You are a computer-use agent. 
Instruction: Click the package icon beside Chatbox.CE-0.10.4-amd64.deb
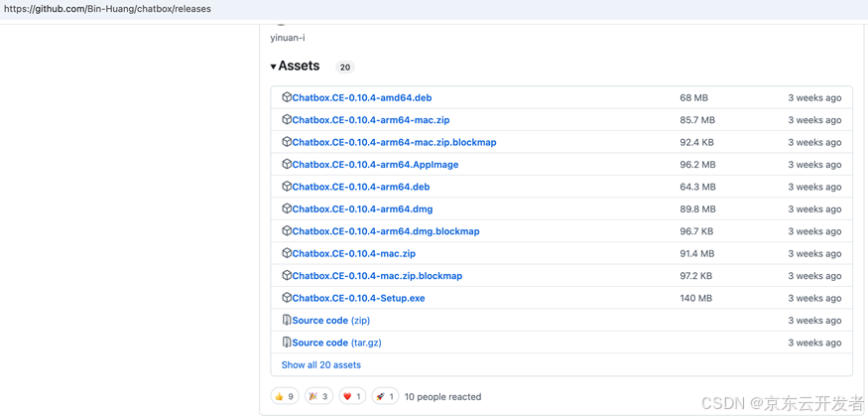tap(287, 97)
